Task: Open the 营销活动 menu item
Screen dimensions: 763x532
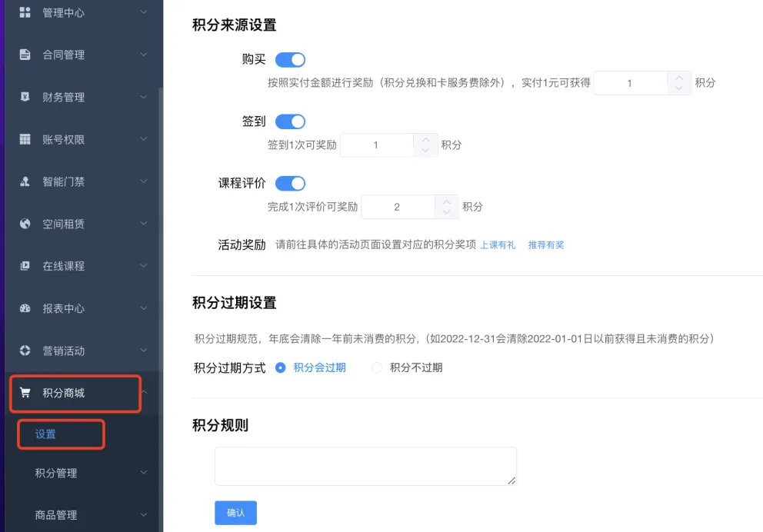Action: pos(64,351)
